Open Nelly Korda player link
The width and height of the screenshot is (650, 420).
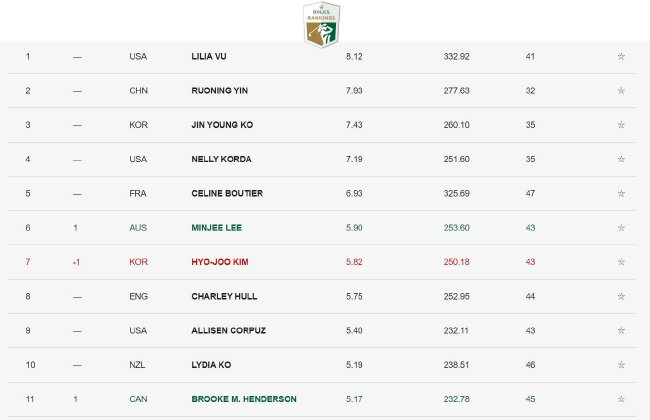click(x=221, y=159)
